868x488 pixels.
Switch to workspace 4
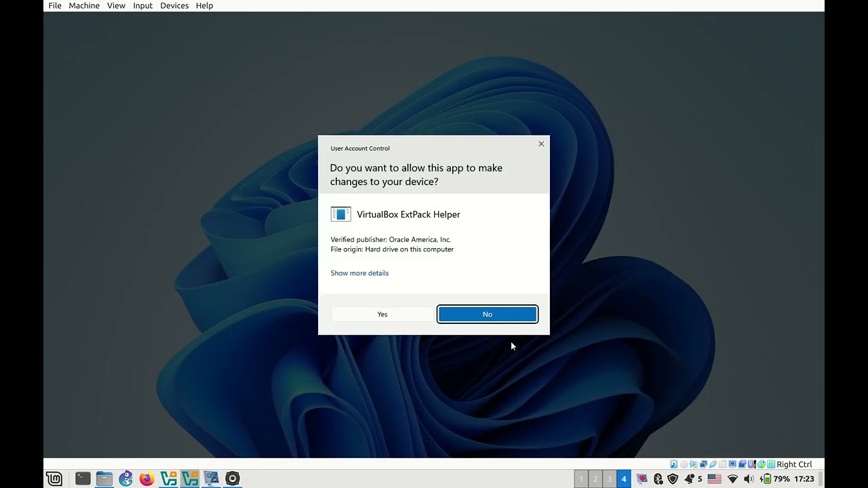pyautogui.click(x=623, y=479)
